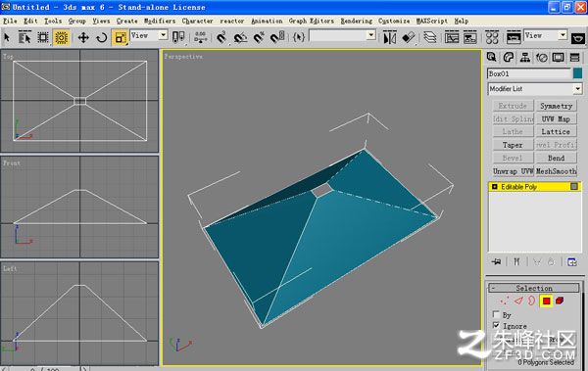The image size is (588, 371).
Task: Switch to the Modify panel tab
Action: click(x=508, y=58)
